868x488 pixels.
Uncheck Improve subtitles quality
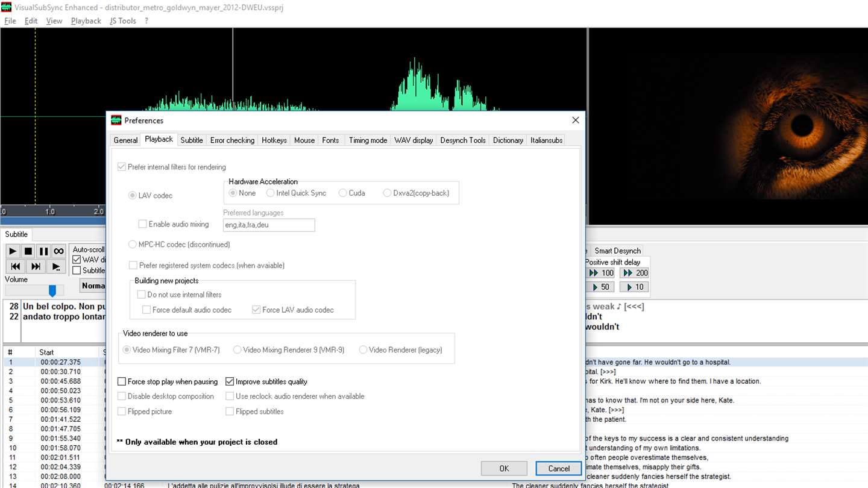point(230,381)
